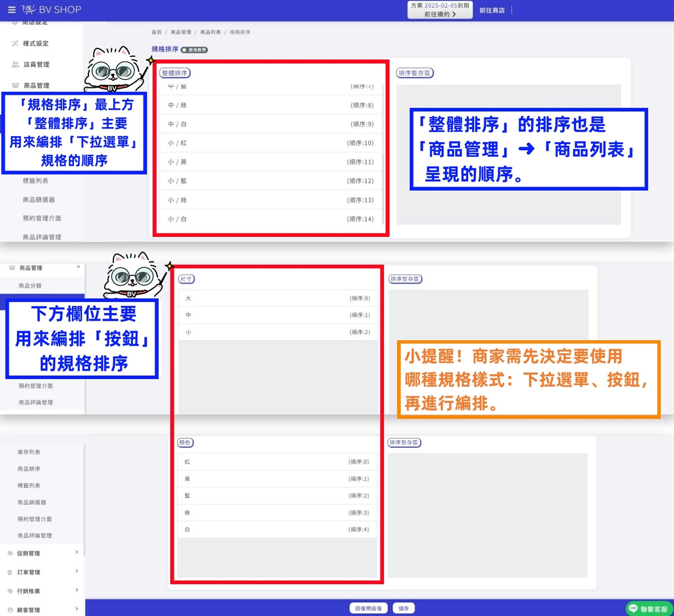Go to 前往商店 link
The image size is (674, 616).
[492, 10]
